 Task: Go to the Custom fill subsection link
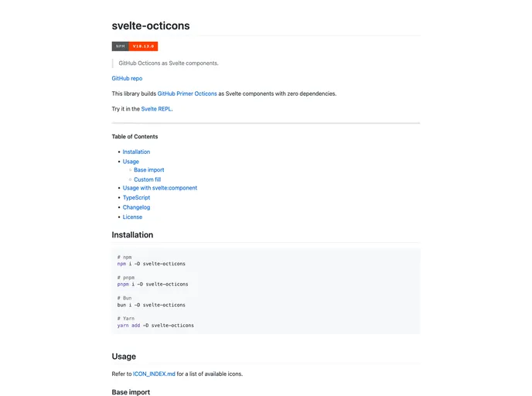click(x=147, y=179)
